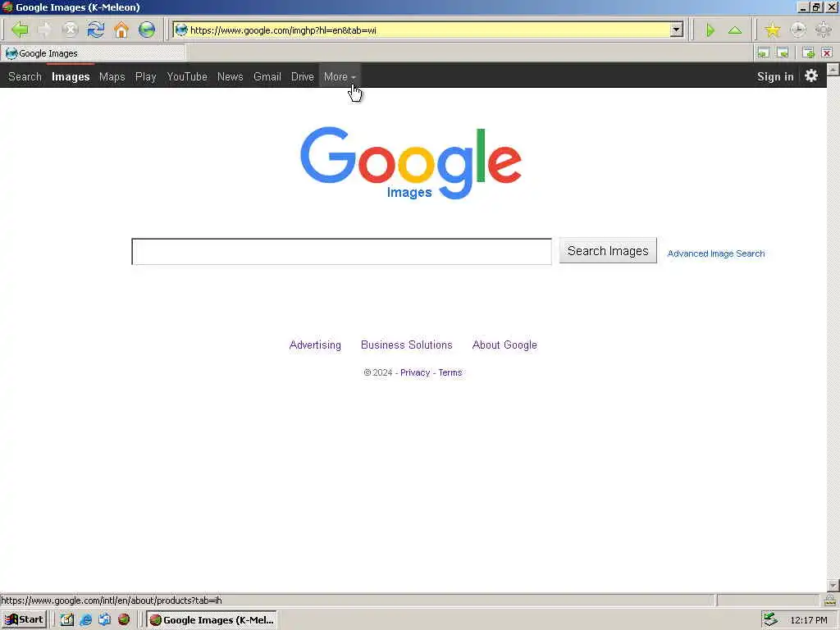Open the Advertising link
The image size is (840, 630).
[x=315, y=345]
